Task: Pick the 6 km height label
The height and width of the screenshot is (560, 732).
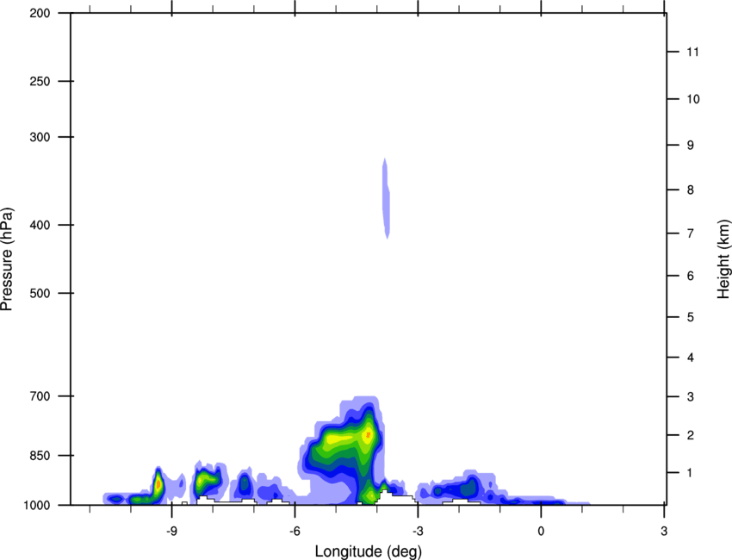Action: (691, 276)
